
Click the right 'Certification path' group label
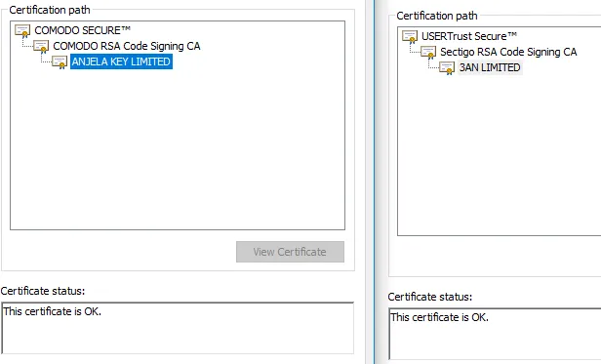[x=437, y=16]
